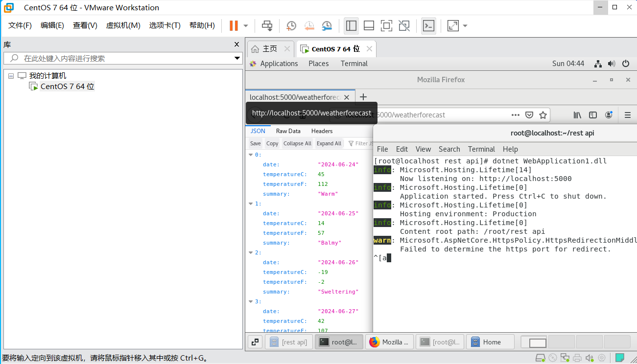Image resolution: width=637 pixels, height=364 pixels.
Task: Click the Expand All button
Action: coord(329,143)
